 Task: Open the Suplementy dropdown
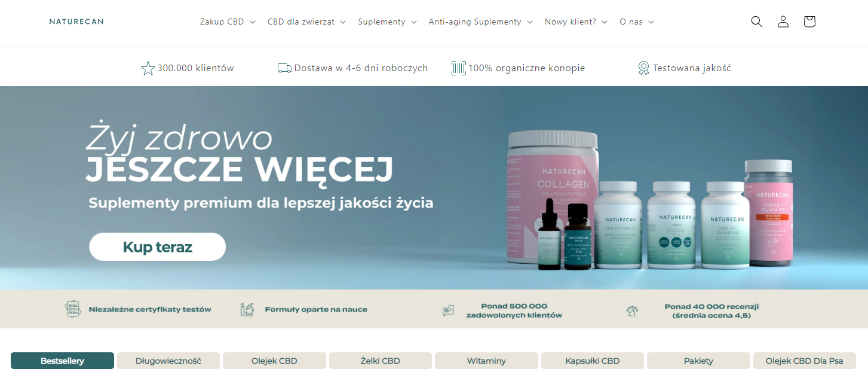387,22
